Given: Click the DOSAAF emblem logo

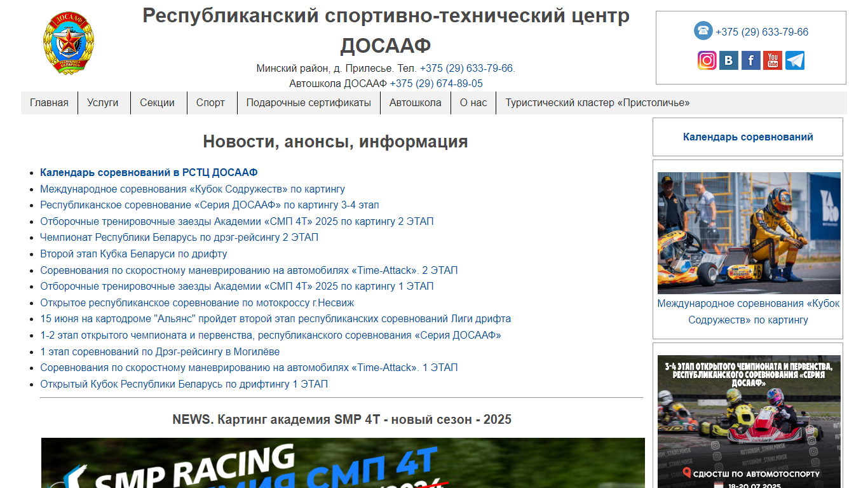Looking at the screenshot, I should [x=68, y=44].
